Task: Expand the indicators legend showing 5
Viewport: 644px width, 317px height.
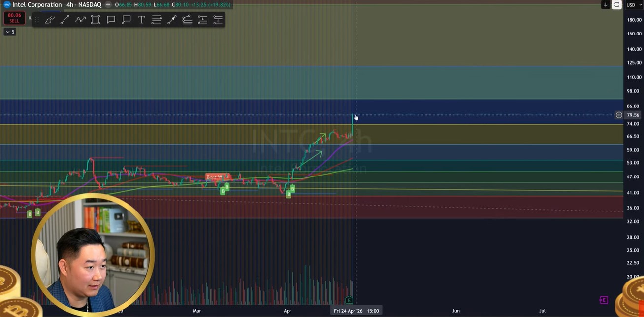Action: (x=10, y=32)
